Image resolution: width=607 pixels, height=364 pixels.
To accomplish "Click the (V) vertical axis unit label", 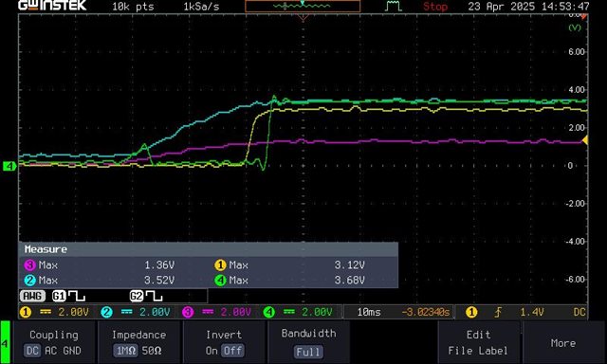I will (x=575, y=27).
